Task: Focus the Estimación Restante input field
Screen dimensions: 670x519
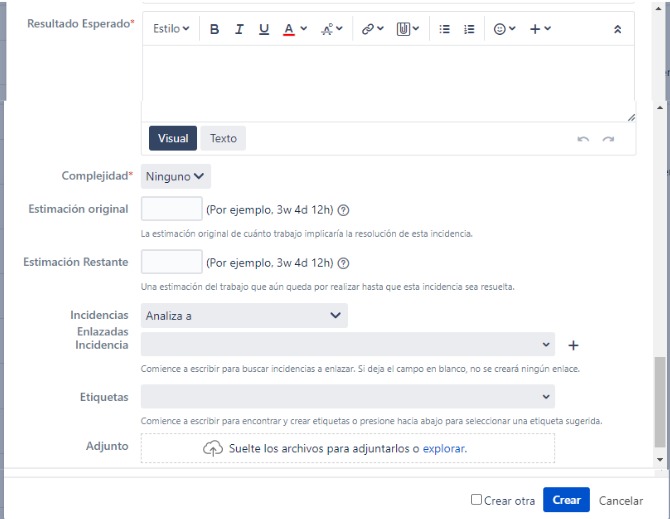Action: pyautogui.click(x=172, y=262)
